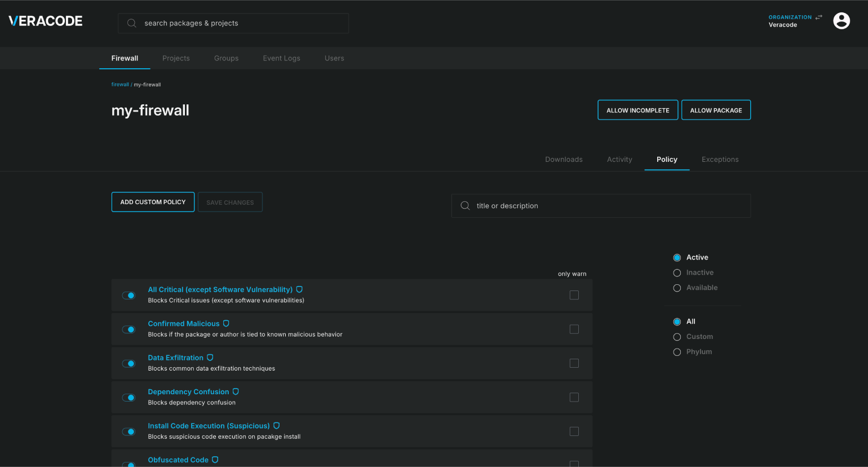Switch to the Downloads sub-tab
Screen dimensions: 868x467
[x=564, y=160]
